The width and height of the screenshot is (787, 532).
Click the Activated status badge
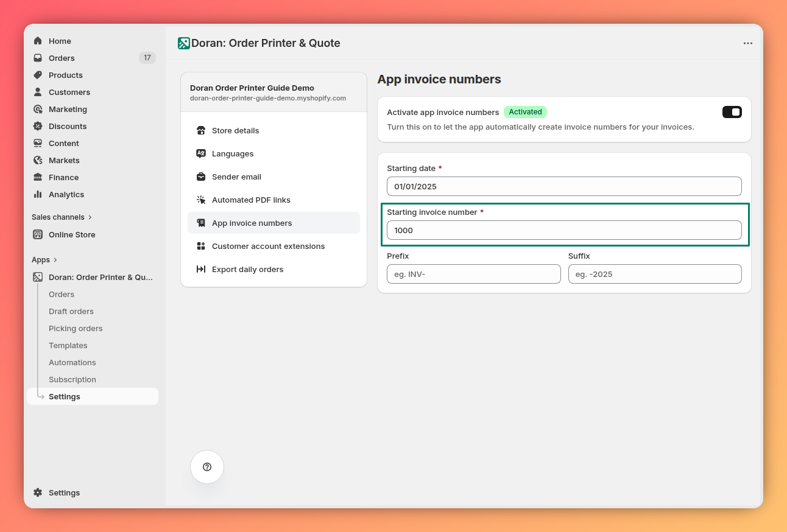pyautogui.click(x=525, y=111)
